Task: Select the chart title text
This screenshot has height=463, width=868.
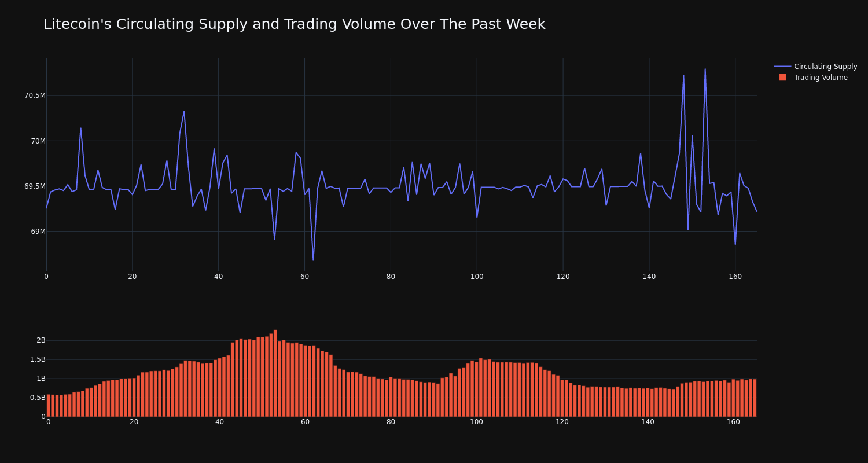Action: (x=294, y=24)
